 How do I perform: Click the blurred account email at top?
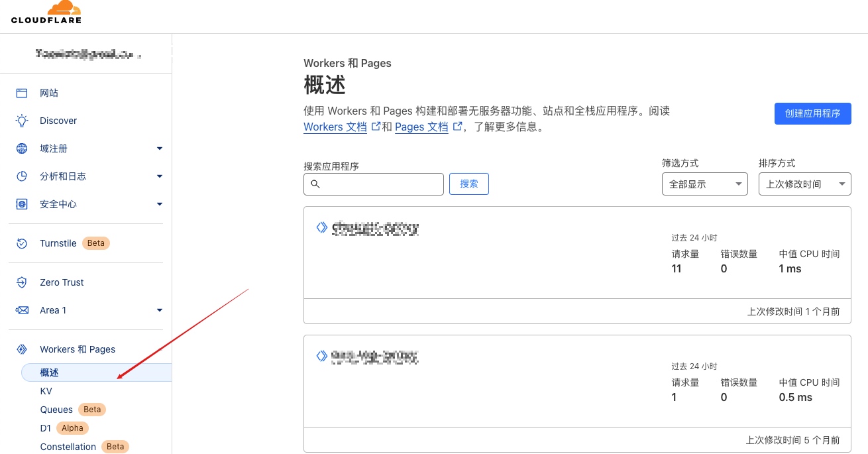pos(89,53)
